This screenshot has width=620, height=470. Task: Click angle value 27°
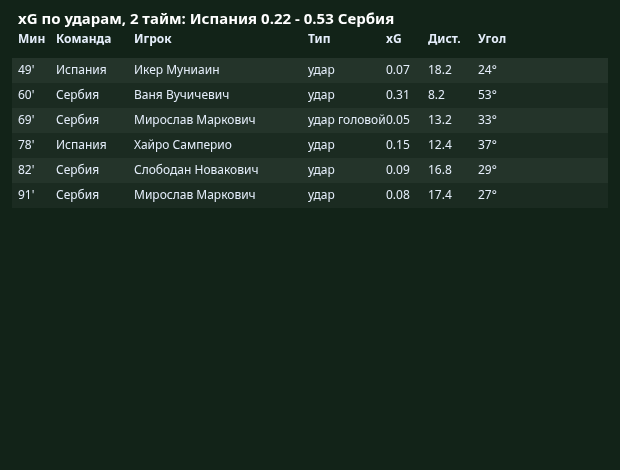point(487,195)
